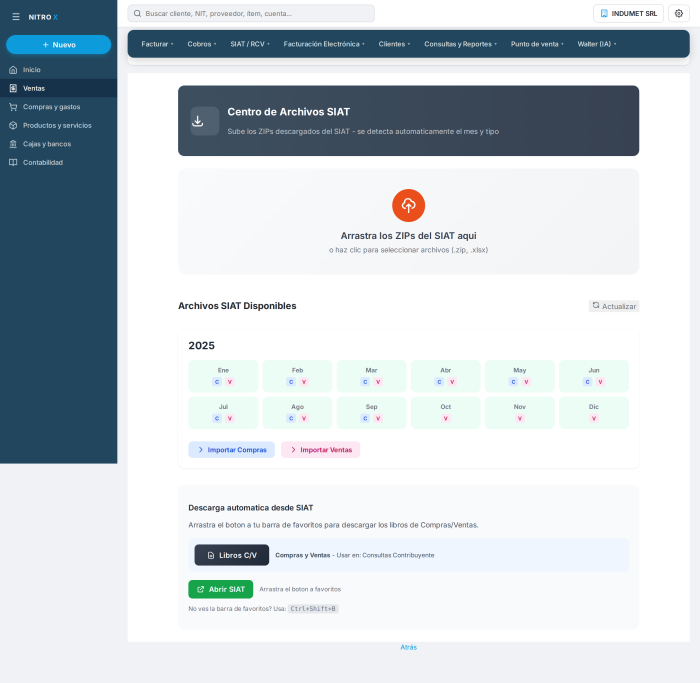
Task: Click the Jun compras C badge
Action: click(x=588, y=382)
